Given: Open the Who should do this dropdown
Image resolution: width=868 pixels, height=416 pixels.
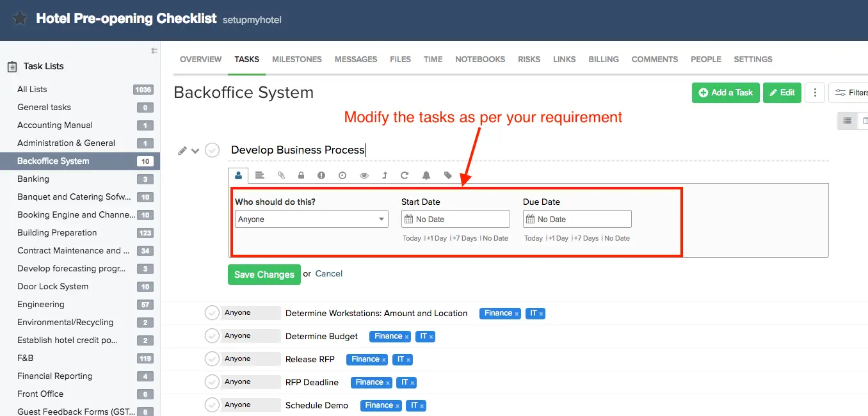Looking at the screenshot, I should pyautogui.click(x=312, y=219).
